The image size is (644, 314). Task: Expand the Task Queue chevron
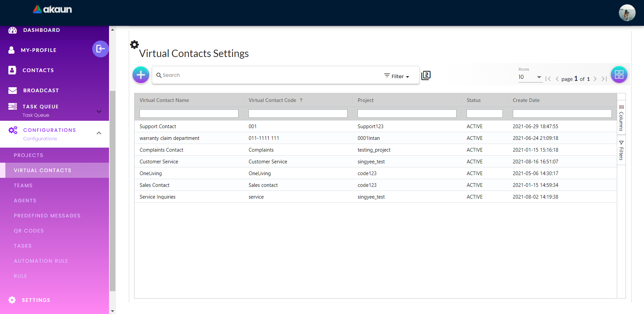(99, 111)
